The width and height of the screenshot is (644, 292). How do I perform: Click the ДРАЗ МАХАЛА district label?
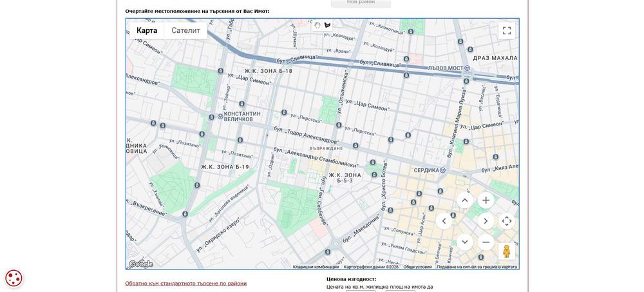[x=495, y=58]
